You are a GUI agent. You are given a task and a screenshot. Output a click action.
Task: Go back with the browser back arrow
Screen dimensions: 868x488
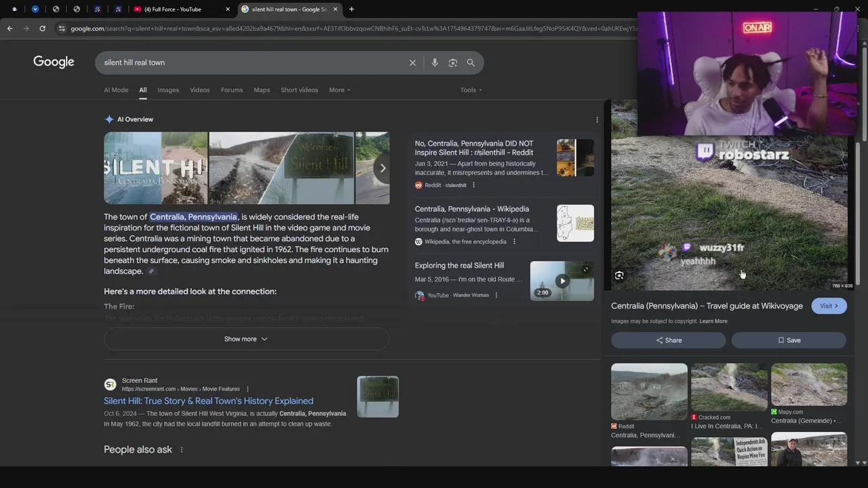point(9,28)
